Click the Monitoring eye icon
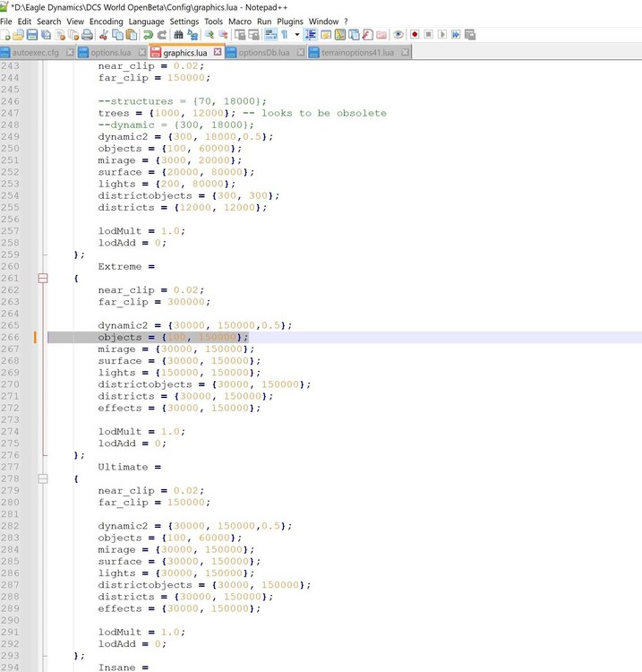Screen dimensions: 642x672 (x=398, y=35)
